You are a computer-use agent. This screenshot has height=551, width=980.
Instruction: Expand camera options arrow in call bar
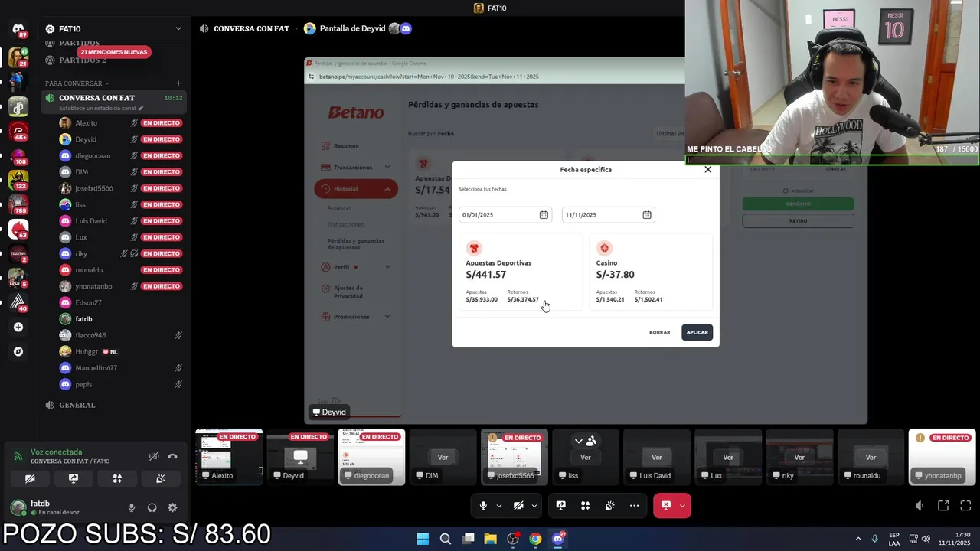tap(534, 506)
